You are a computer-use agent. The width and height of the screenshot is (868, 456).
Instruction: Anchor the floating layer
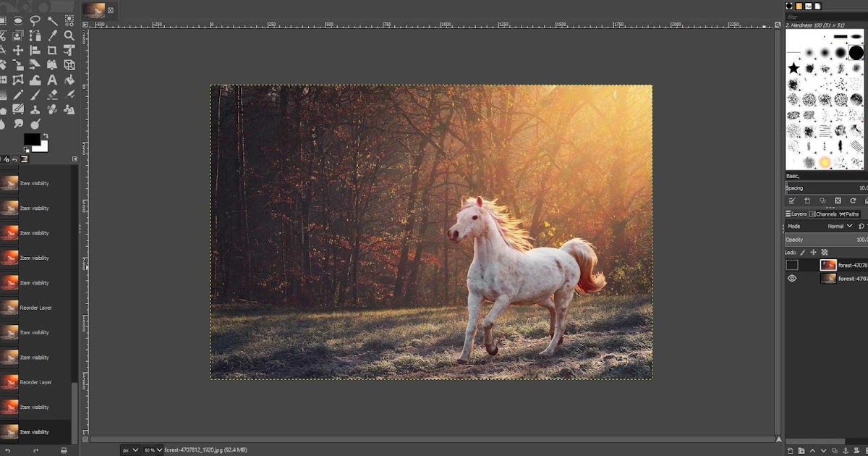coord(846,451)
